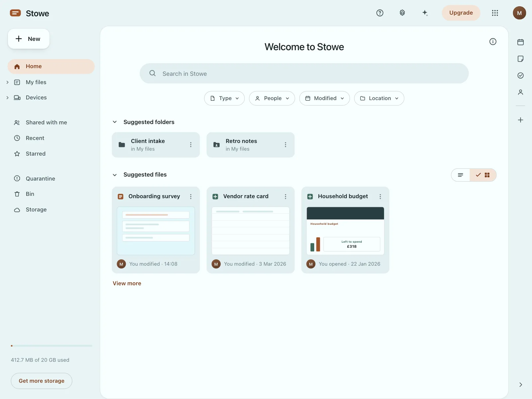This screenshot has height=399, width=532.
Task: Click the View more link
Action: [127, 283]
